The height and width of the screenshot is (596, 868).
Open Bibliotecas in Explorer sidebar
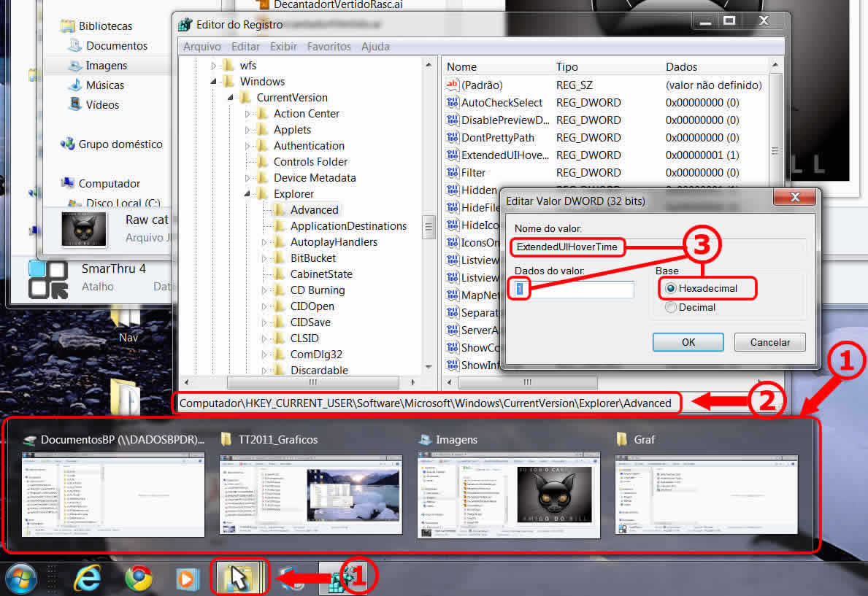pyautogui.click(x=105, y=26)
